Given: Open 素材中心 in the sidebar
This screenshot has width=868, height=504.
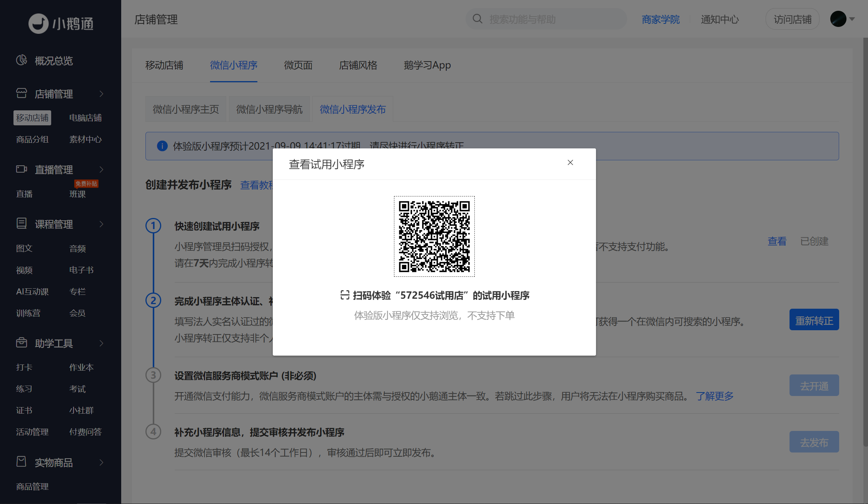Looking at the screenshot, I should (85, 139).
